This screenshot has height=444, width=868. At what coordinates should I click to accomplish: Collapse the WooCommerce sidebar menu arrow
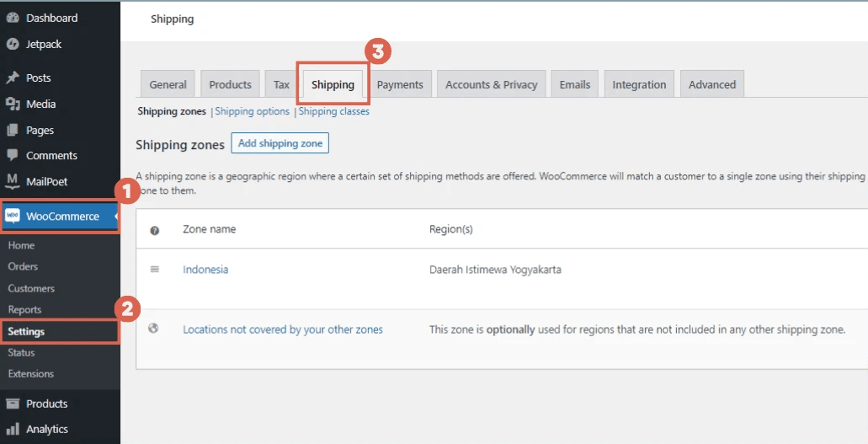(115, 217)
